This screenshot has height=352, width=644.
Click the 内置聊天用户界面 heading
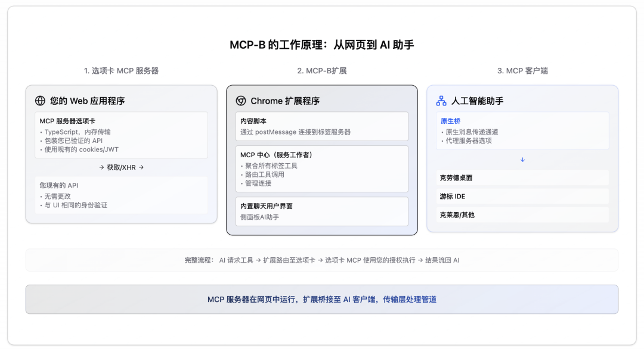(x=267, y=206)
